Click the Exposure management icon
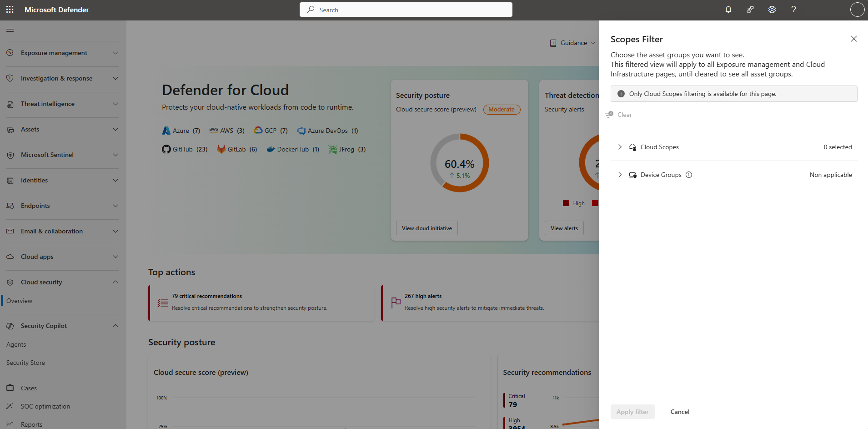This screenshot has width=868, height=429. pos(10,53)
